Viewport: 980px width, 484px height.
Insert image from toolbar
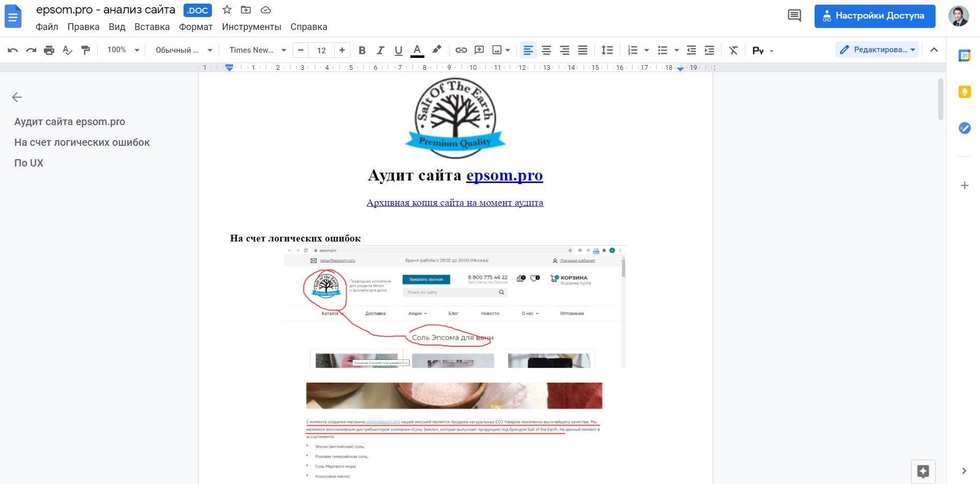click(497, 50)
